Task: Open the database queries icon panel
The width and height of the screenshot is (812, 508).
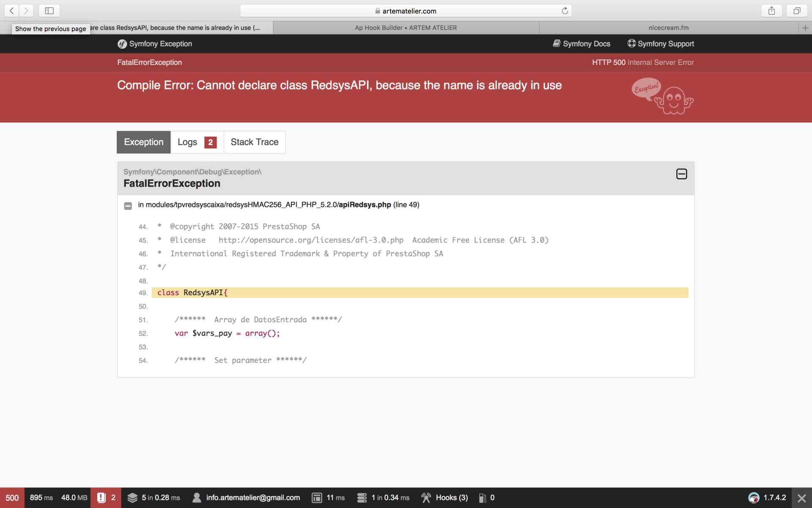Action: (362, 498)
